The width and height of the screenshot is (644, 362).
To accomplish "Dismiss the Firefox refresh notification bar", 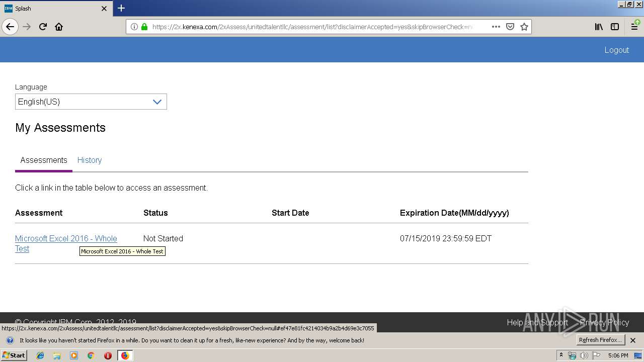I will (x=633, y=340).
